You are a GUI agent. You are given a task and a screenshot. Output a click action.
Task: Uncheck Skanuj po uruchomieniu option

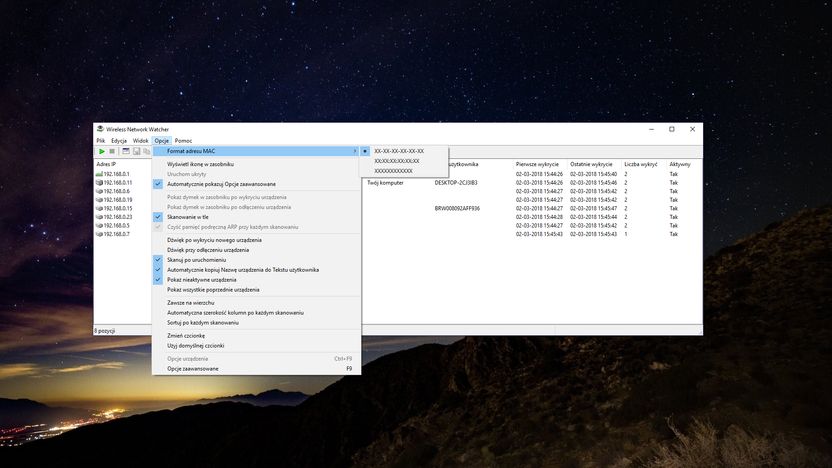point(256,260)
